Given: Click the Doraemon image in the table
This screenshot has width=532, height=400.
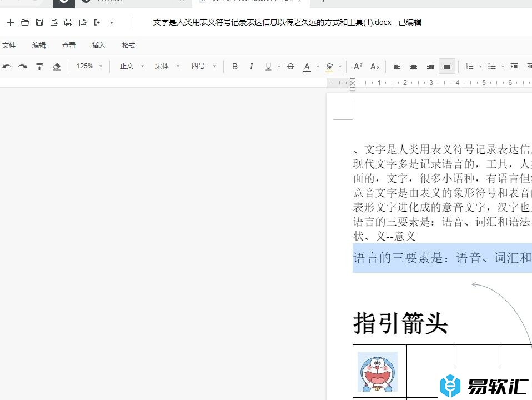Looking at the screenshot, I should pos(378,372).
